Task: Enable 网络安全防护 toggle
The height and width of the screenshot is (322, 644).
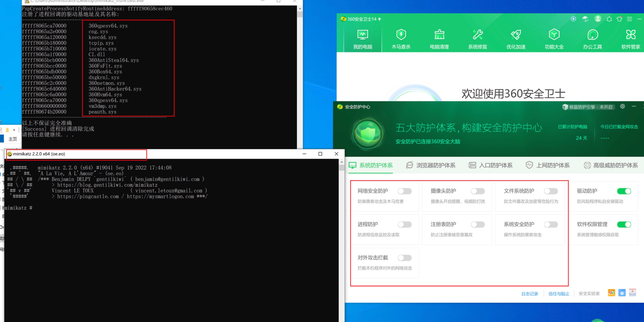Action: pyautogui.click(x=404, y=191)
